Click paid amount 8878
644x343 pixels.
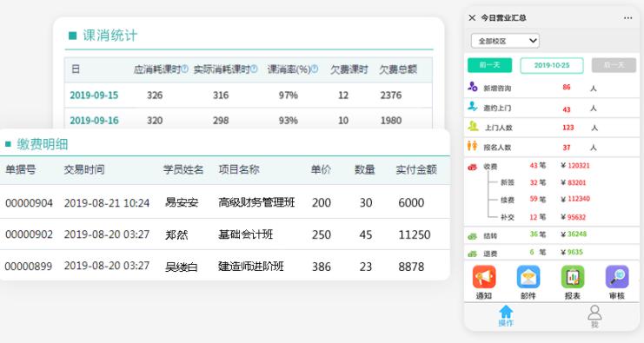point(411,267)
